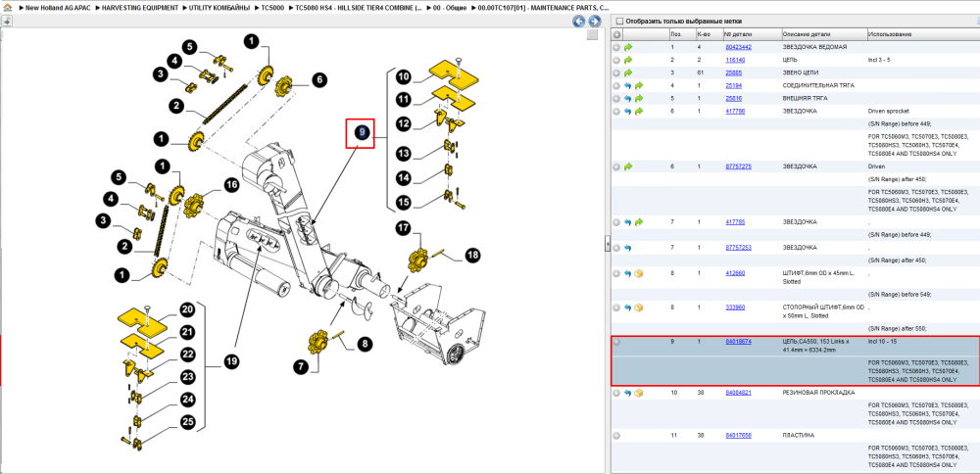Click callout 17 in the diagram
This screenshot has height=474, width=980.
pos(401,228)
